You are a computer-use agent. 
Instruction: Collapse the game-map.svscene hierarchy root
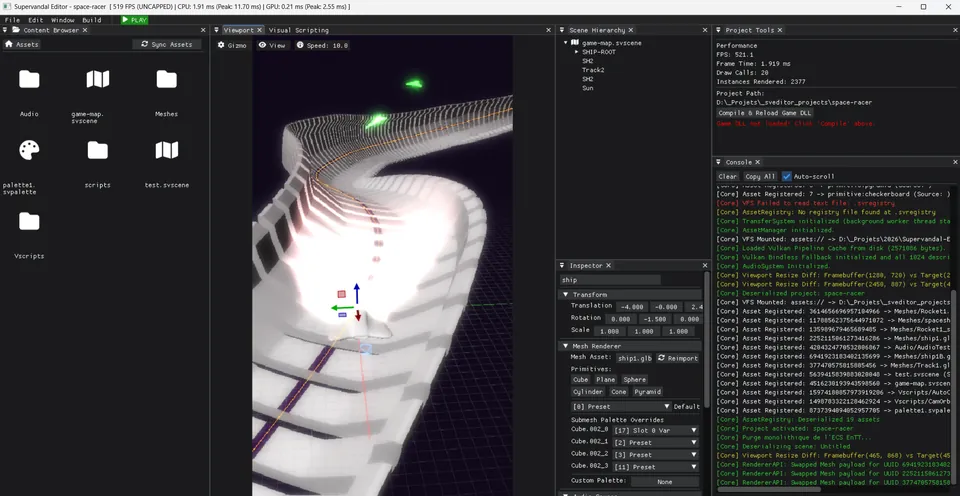[566, 43]
